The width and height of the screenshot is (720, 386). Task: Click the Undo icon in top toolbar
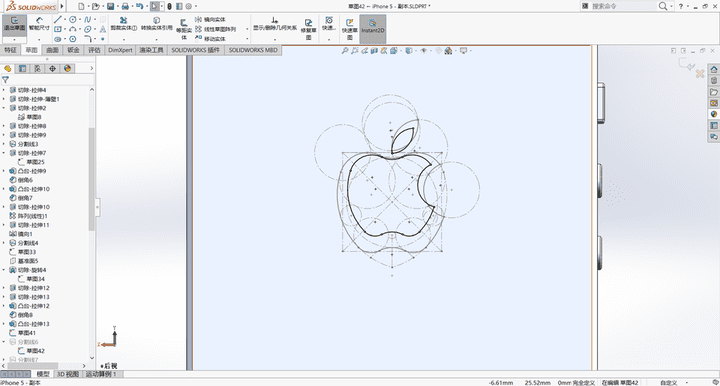coord(140,6)
